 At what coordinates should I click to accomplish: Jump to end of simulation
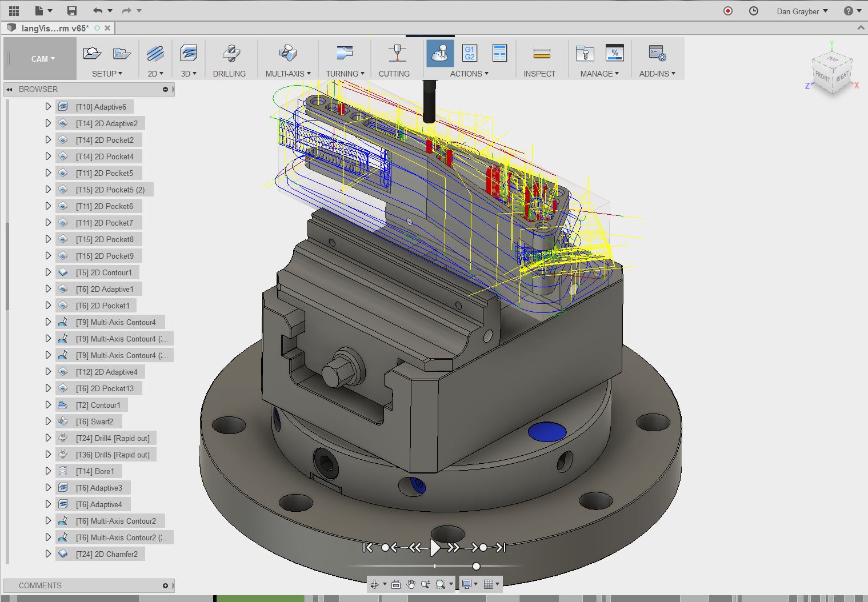501,547
